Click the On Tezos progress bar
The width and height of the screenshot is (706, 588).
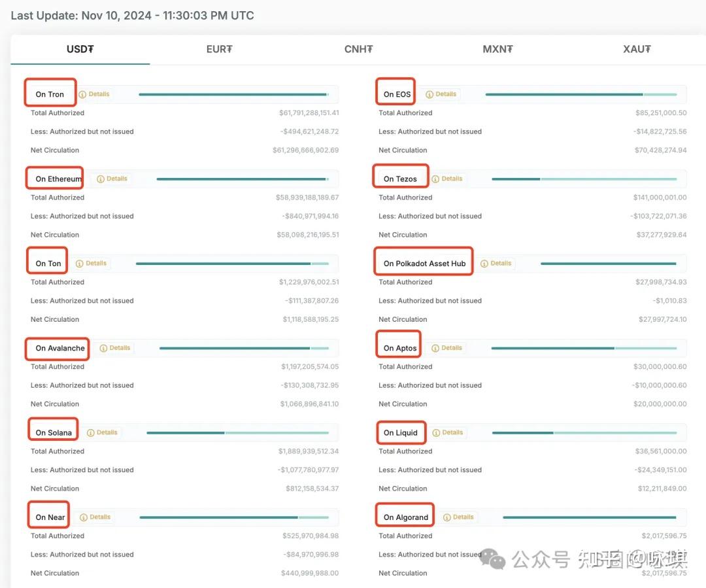tap(584, 179)
